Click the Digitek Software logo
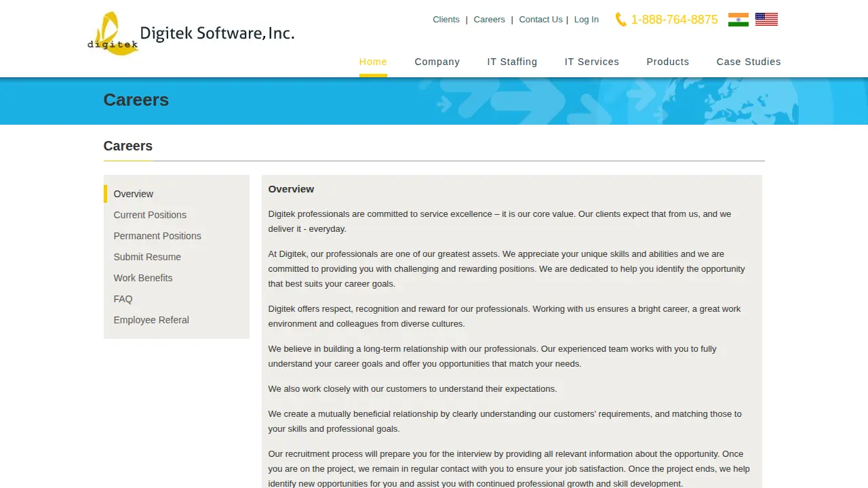 (191, 34)
